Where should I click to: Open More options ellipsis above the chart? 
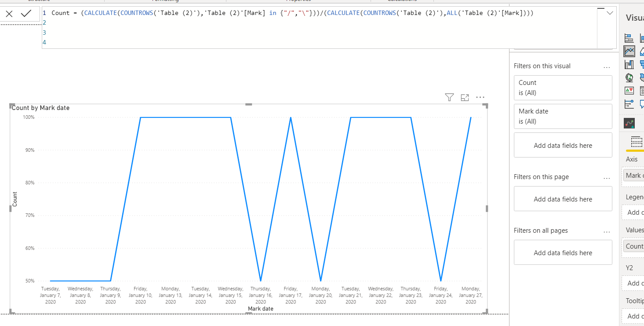tap(480, 97)
